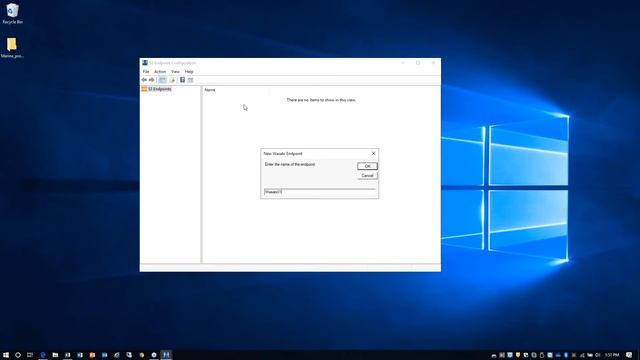
Task: Click the yellow shield tray icon
Action: click(518, 355)
